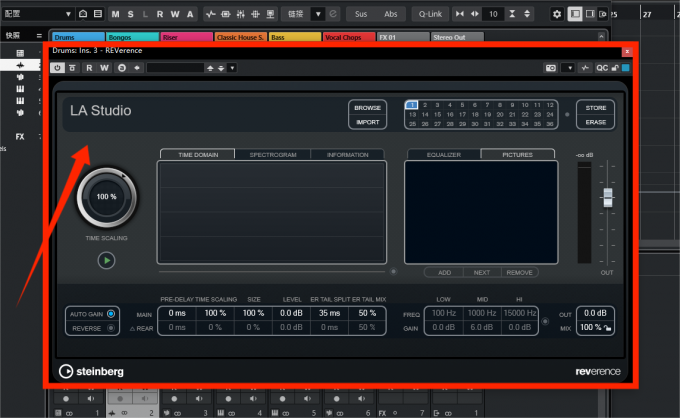Image resolution: width=680 pixels, height=418 pixels.
Task: Open the Equalizer tab
Action: click(x=444, y=154)
